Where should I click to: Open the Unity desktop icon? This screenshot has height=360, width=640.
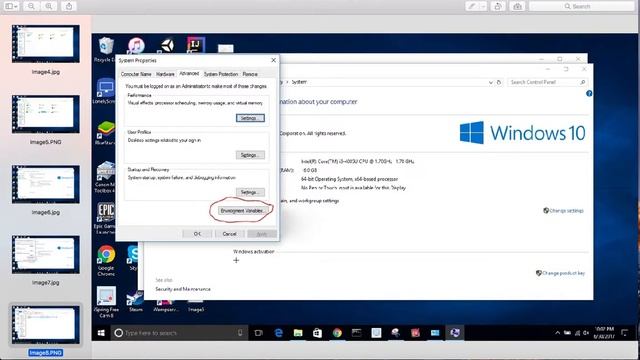coord(167,45)
